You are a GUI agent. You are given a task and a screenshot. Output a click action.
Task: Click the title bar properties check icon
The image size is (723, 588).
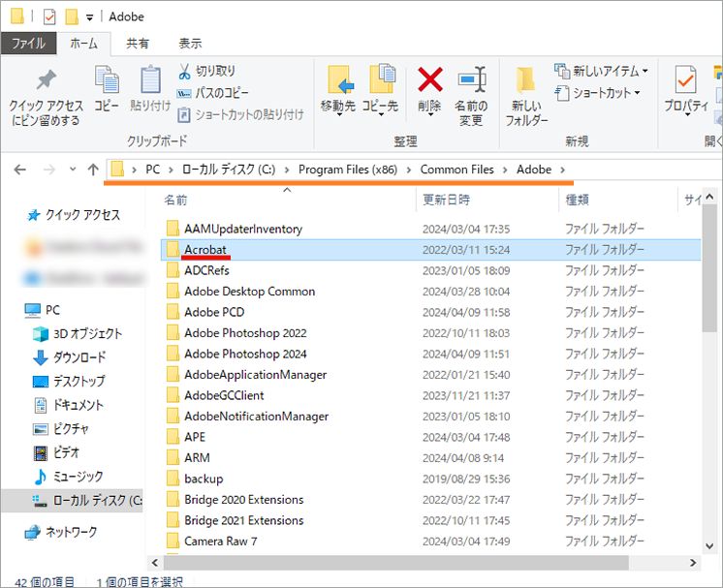pos(48,17)
